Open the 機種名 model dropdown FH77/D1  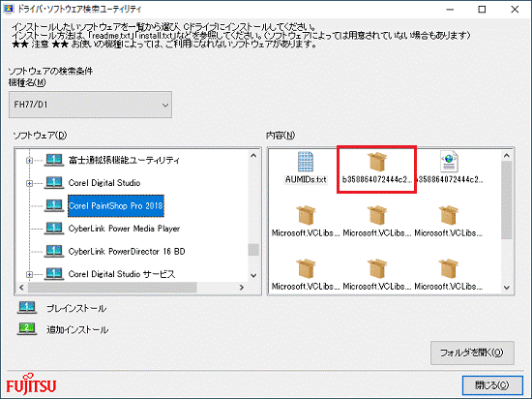[x=90, y=105]
